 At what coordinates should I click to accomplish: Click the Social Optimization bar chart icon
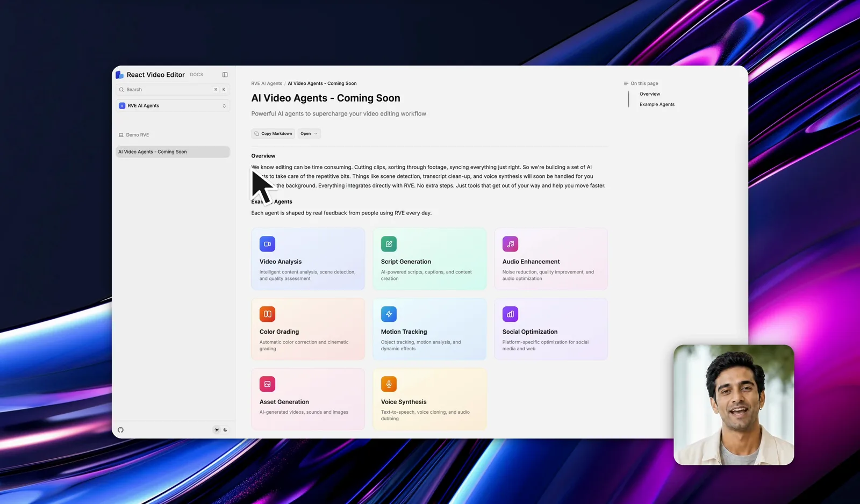pyautogui.click(x=510, y=314)
